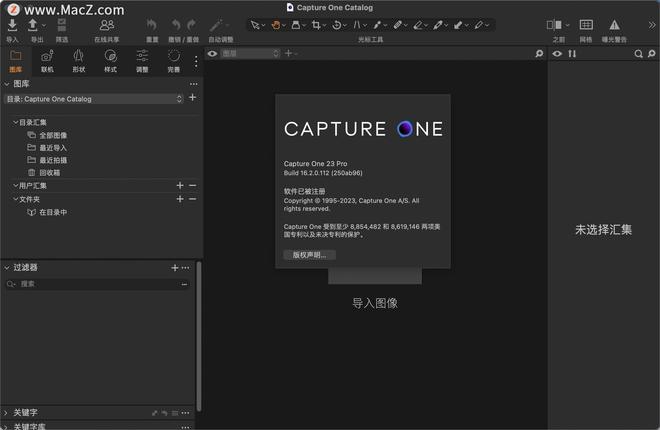Viewport: 660px width, 430px height.
Task: Click the Filters search (搜索) field
Action: (x=97, y=284)
